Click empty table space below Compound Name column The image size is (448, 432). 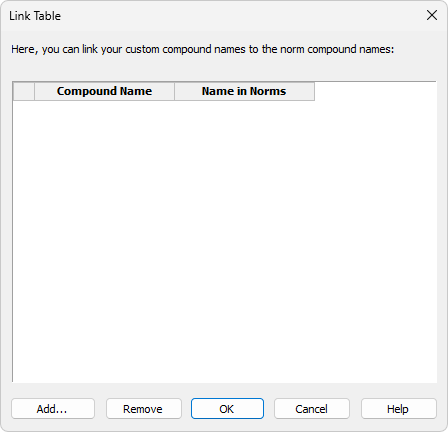click(104, 241)
